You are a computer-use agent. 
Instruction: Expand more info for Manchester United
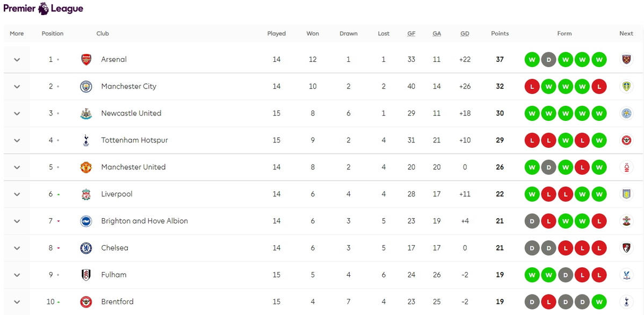click(17, 167)
